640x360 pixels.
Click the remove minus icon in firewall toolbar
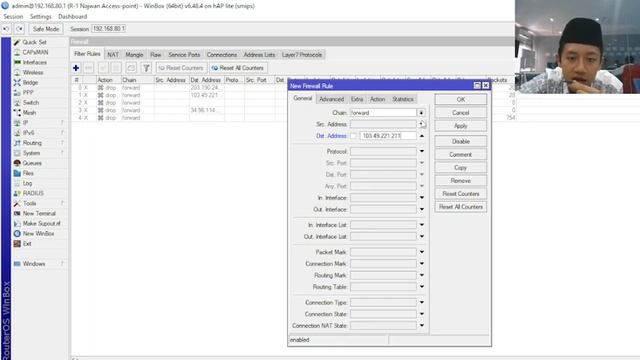tap(89, 68)
